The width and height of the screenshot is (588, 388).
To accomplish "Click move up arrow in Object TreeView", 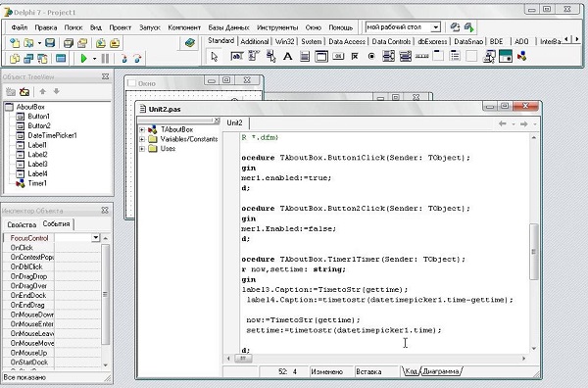I will [43, 91].
